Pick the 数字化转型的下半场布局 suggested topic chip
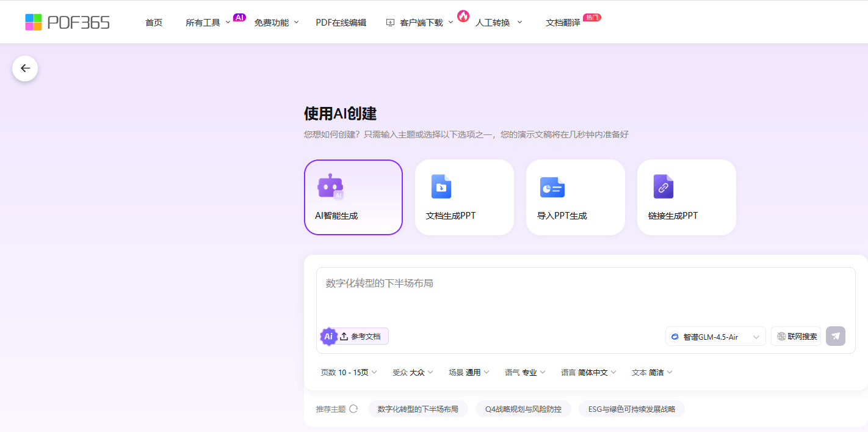This screenshot has width=868, height=432. click(418, 409)
